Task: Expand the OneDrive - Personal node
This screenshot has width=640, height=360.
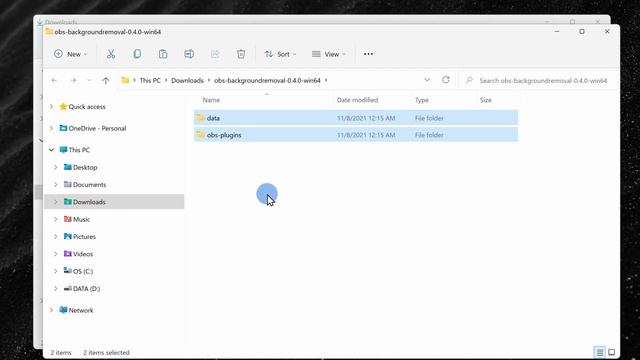Action: tap(51, 128)
